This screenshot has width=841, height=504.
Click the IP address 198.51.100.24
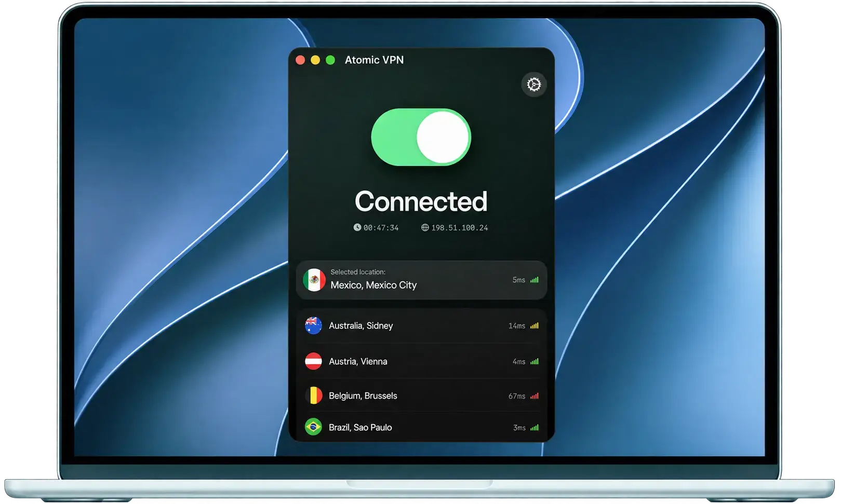tap(460, 228)
